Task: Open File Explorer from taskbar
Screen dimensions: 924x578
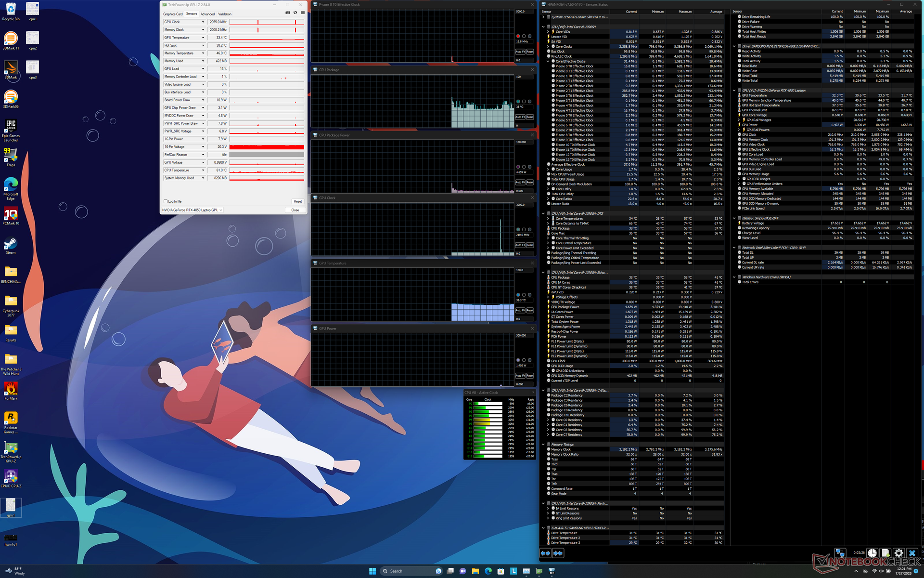Action: [475, 571]
